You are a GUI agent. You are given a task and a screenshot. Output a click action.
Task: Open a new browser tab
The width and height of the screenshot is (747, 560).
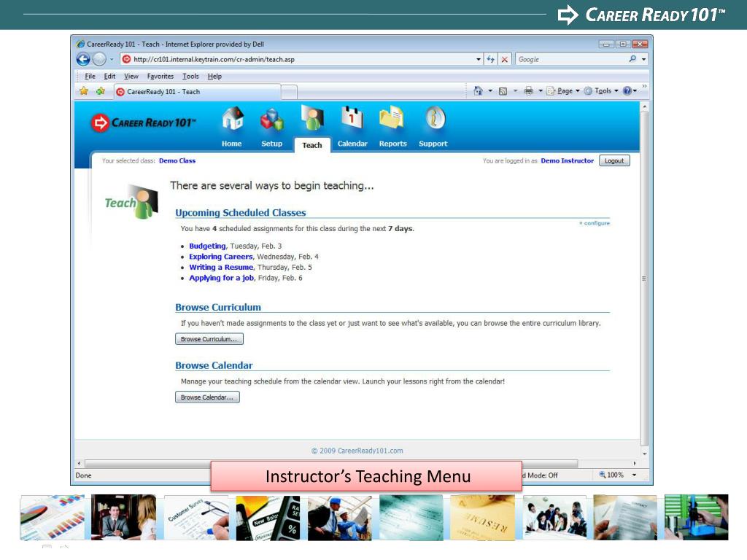[x=289, y=92]
